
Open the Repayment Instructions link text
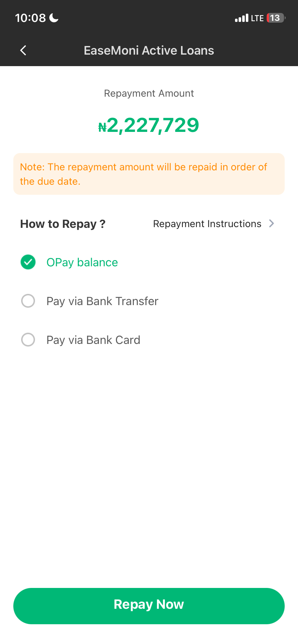point(207,224)
